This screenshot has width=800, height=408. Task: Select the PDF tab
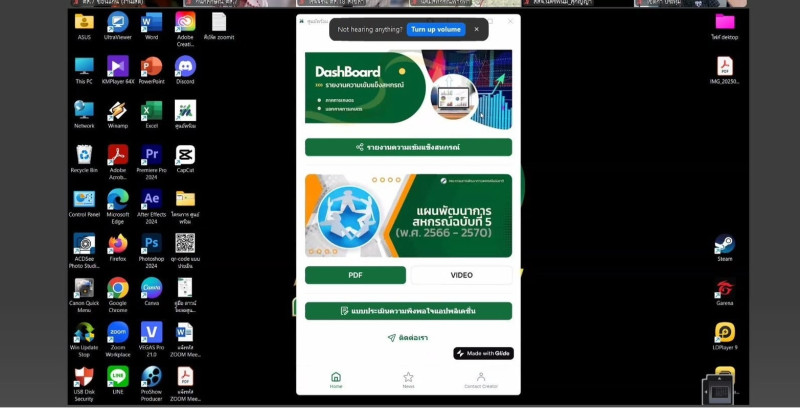(355, 275)
